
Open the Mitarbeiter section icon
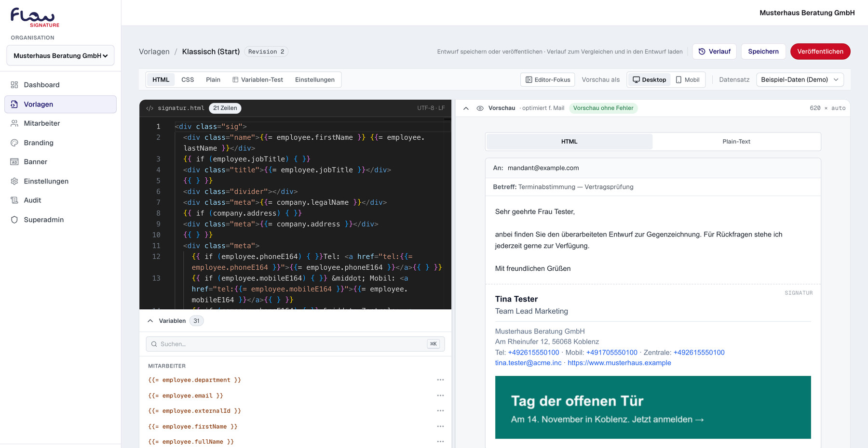[x=14, y=123]
